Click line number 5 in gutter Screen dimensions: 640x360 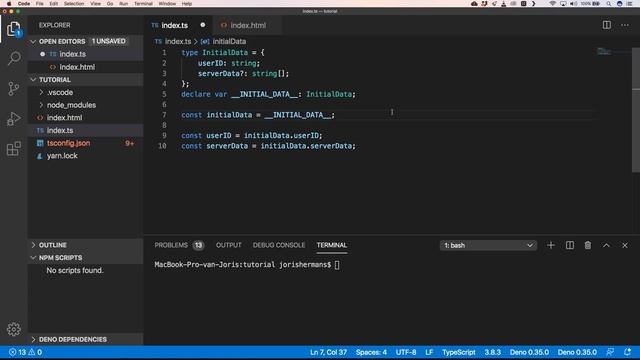pos(164,94)
